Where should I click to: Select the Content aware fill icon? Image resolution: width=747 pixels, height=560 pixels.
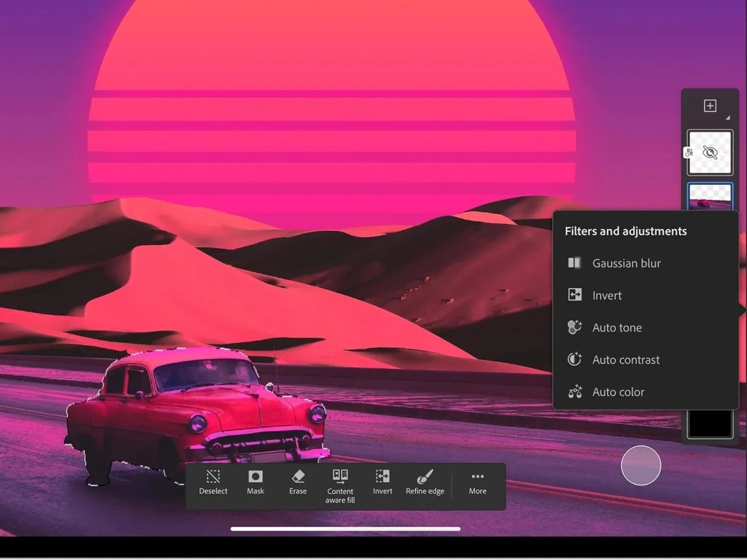(x=339, y=477)
